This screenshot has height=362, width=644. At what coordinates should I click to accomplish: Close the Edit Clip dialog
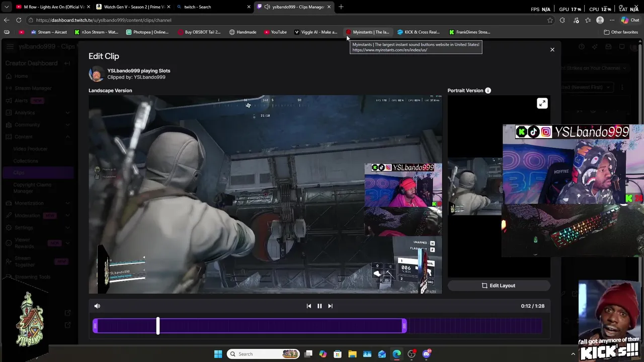[x=552, y=50]
